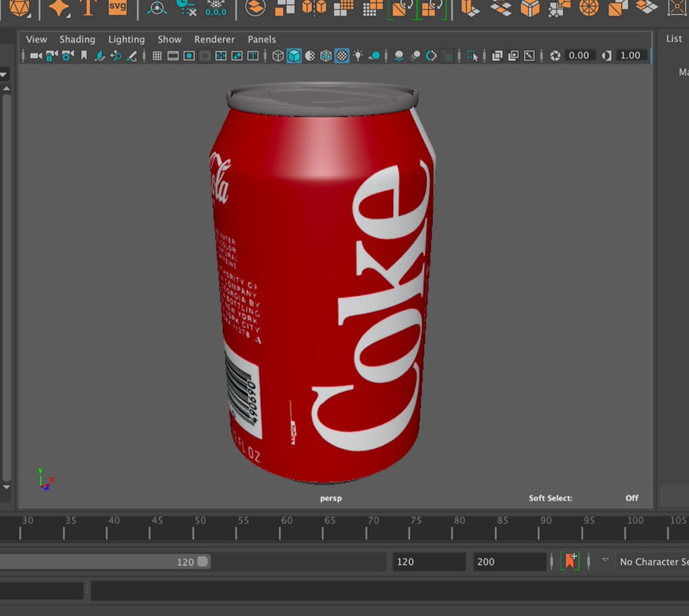Click the Center Pivot shelf icon
This screenshot has height=616, width=689.
pos(157,8)
